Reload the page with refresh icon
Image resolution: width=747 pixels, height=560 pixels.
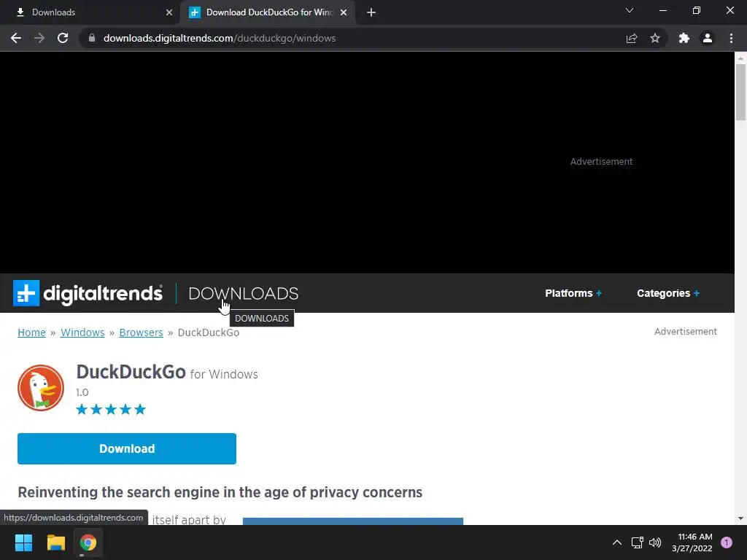pyautogui.click(x=63, y=38)
